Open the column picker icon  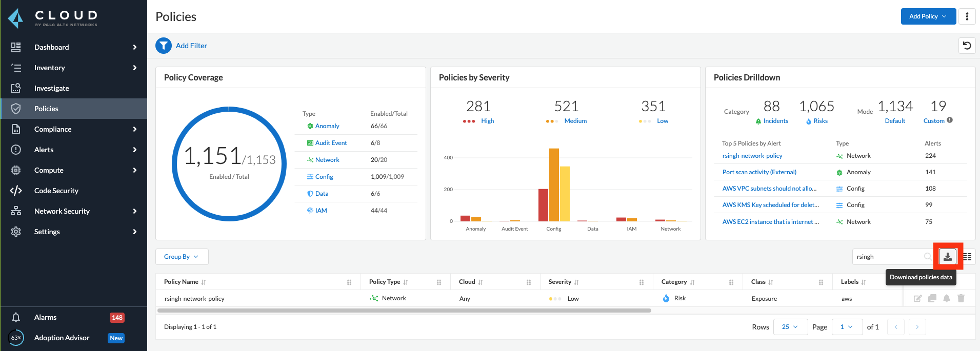(967, 257)
